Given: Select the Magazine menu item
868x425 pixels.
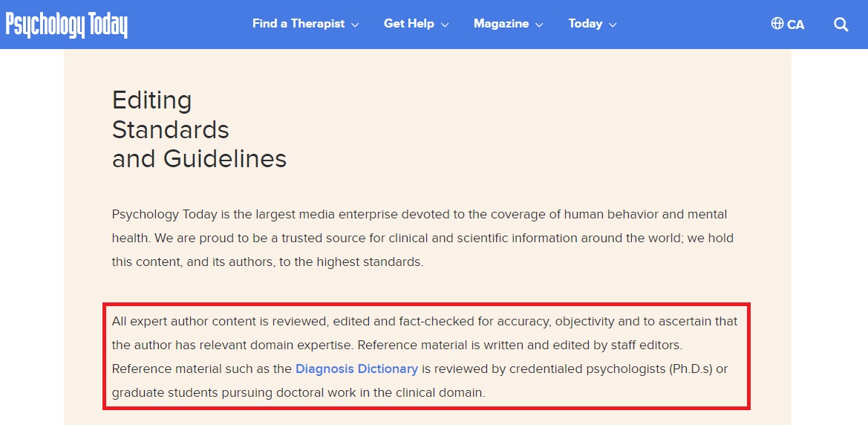Looking at the screenshot, I should click(x=500, y=24).
